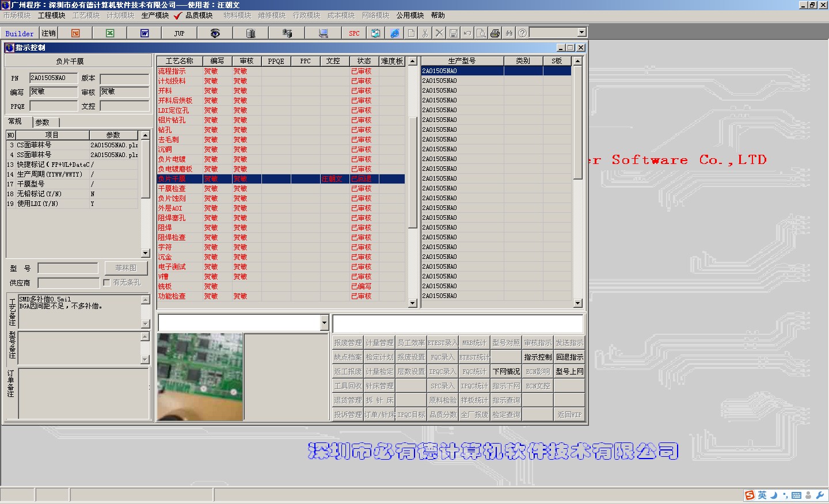Click the 生产型号 list scroll-up arrow
Viewport: 829px width, 504px height.
coord(578,61)
